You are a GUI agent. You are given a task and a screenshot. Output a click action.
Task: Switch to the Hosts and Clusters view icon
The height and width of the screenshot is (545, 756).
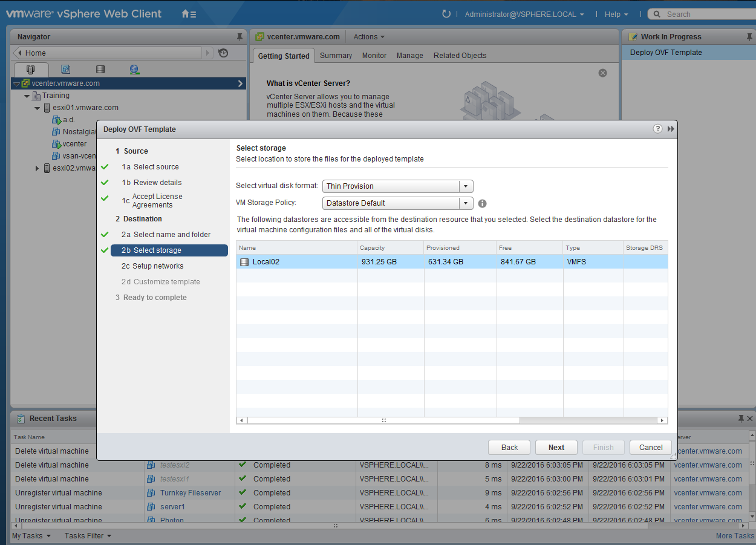tap(31, 69)
